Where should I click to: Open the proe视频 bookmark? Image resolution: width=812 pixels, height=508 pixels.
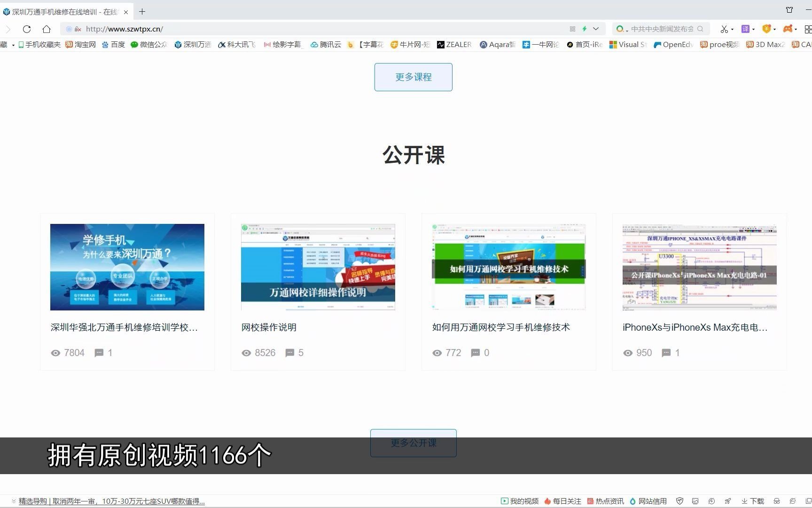(719, 45)
